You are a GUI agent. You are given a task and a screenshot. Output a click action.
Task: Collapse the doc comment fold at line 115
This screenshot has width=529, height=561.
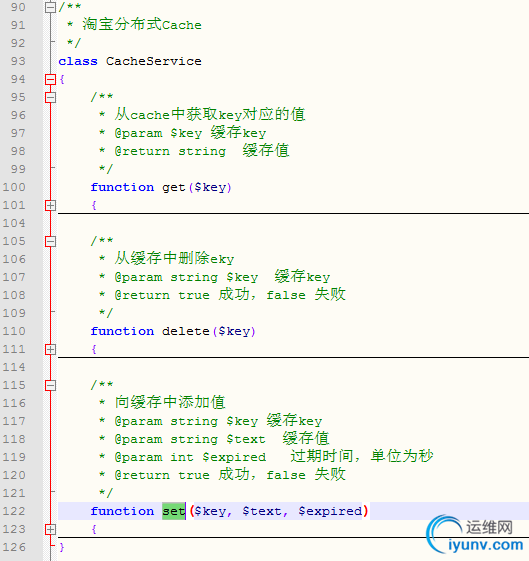coord(50,385)
